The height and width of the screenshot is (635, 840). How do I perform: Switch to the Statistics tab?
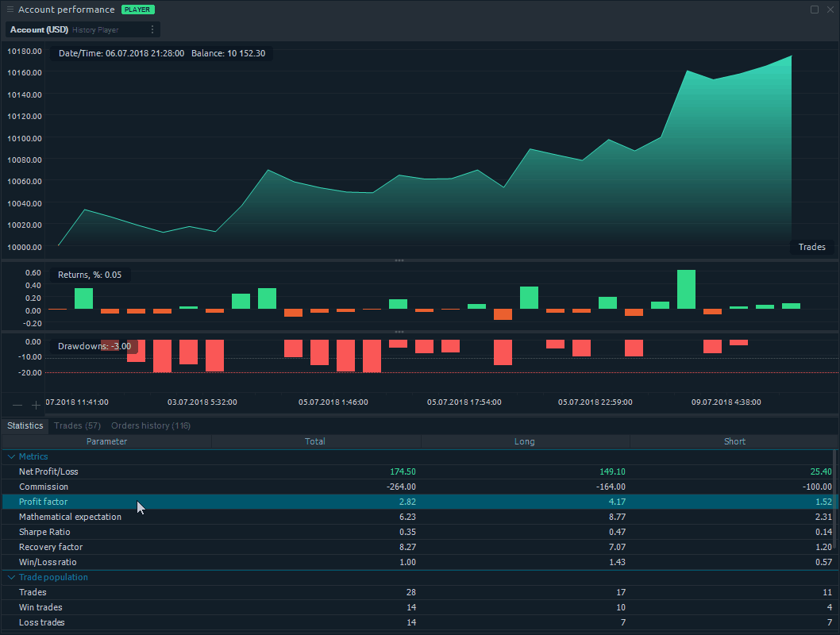(25, 425)
